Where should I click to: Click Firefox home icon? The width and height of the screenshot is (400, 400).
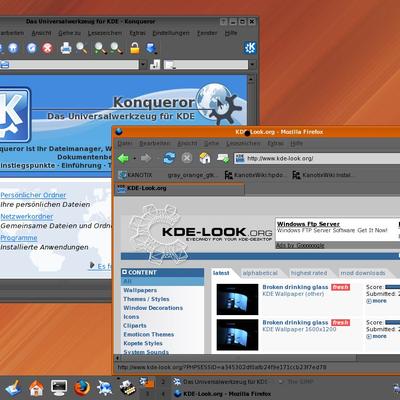click(205, 158)
